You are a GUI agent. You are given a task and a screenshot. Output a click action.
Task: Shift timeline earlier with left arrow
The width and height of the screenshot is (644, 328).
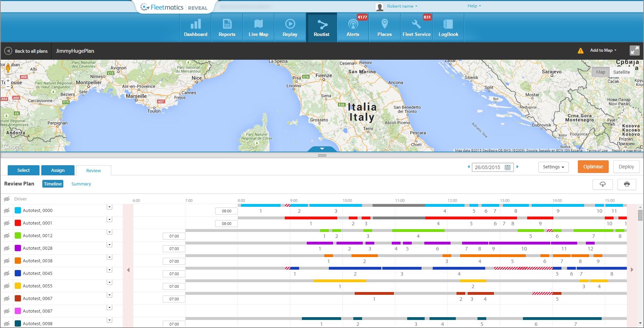(128, 270)
